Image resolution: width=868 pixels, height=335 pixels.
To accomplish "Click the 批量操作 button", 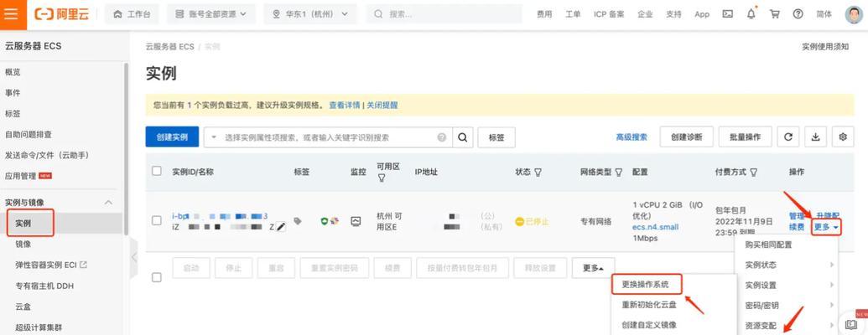I will pos(745,137).
